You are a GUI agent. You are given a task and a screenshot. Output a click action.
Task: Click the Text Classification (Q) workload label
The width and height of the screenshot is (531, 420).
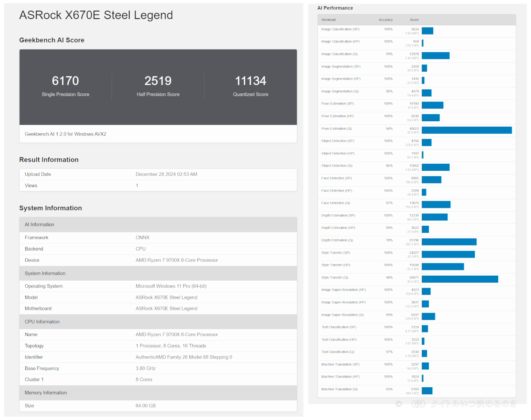point(338,351)
